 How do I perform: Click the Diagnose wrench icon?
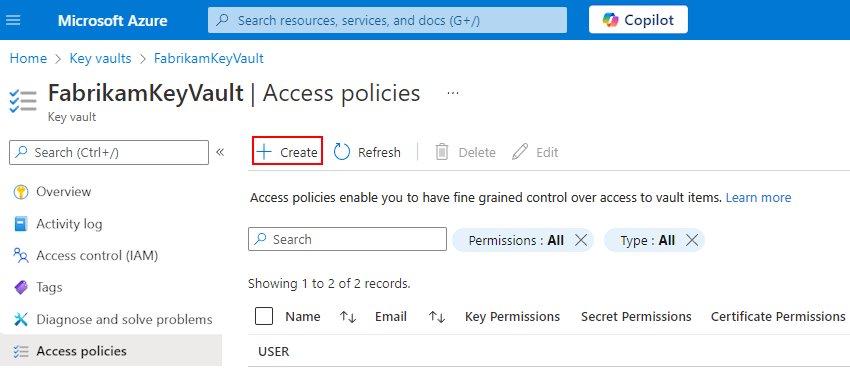[20, 320]
